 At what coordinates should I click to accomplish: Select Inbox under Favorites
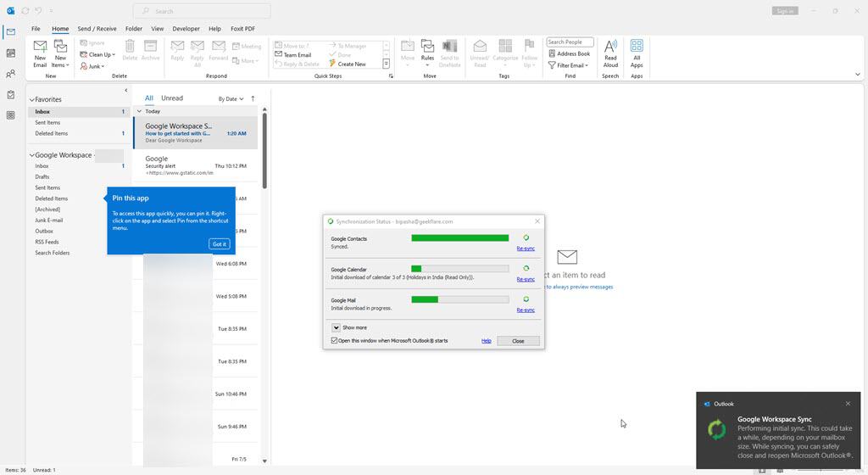click(x=79, y=112)
